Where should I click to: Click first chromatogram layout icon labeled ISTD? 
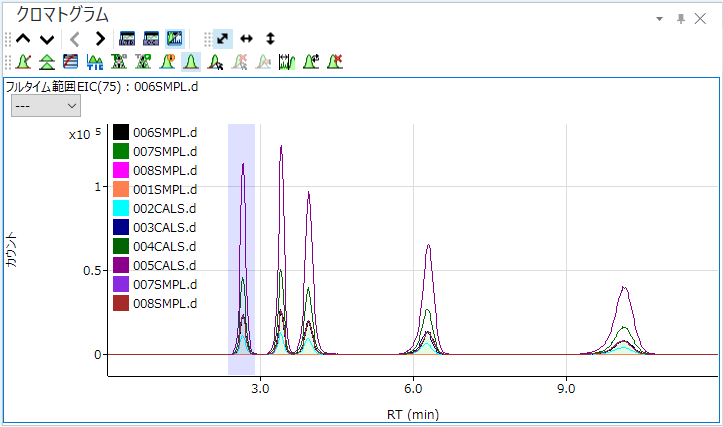click(x=127, y=39)
